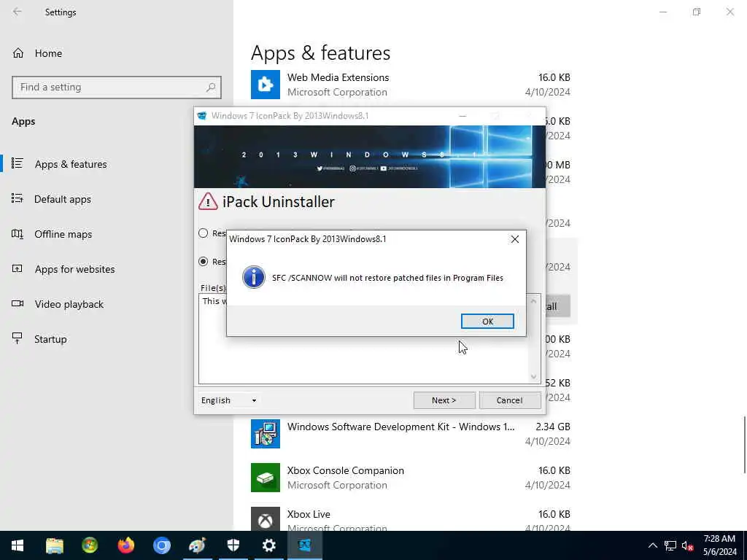Click the Web Media Extensions app icon
This screenshot has height=560, width=747.
pos(266,85)
